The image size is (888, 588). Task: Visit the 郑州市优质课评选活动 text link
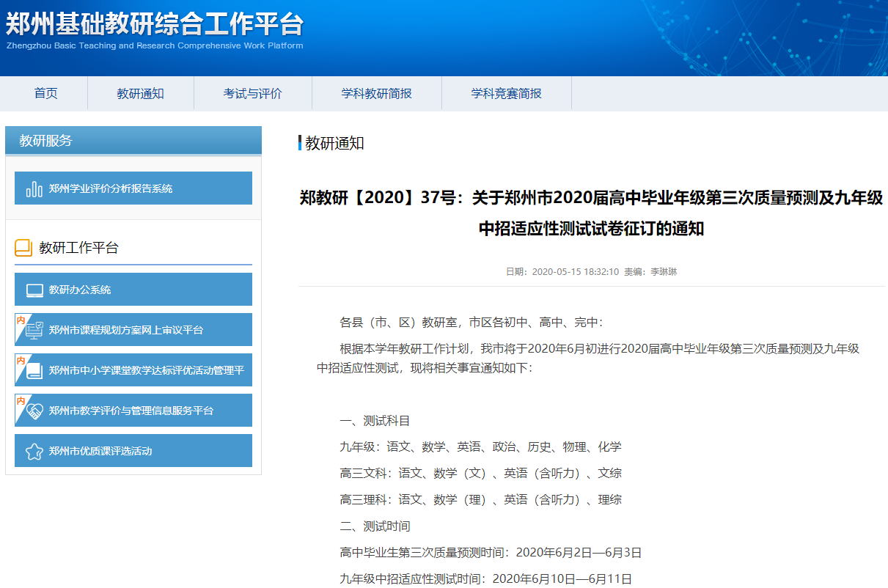coord(100,451)
